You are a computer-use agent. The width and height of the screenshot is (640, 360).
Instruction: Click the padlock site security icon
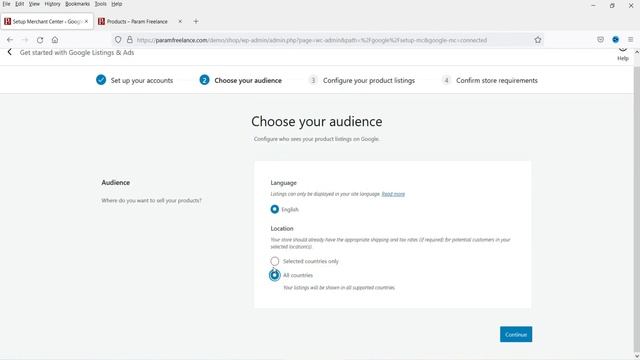coord(130,40)
